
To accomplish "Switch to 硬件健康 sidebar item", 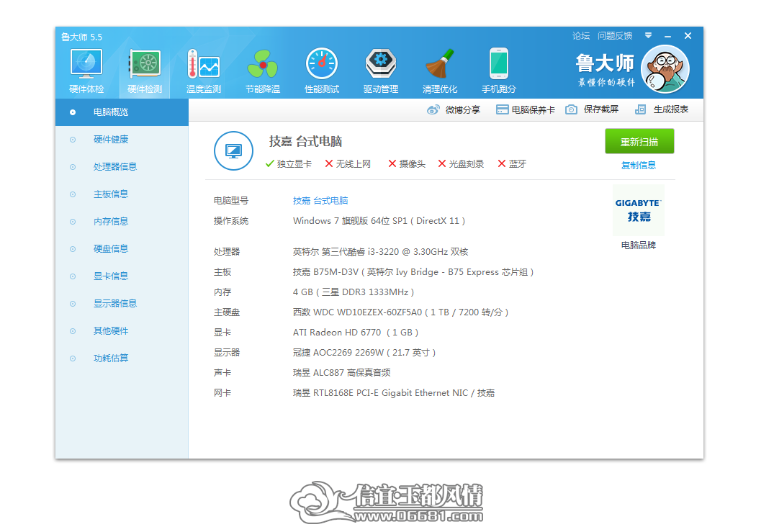I will (x=122, y=140).
